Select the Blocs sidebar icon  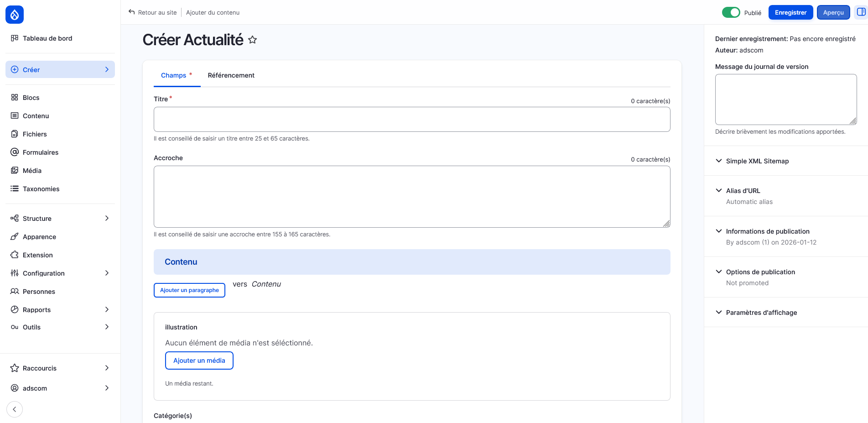coord(14,97)
